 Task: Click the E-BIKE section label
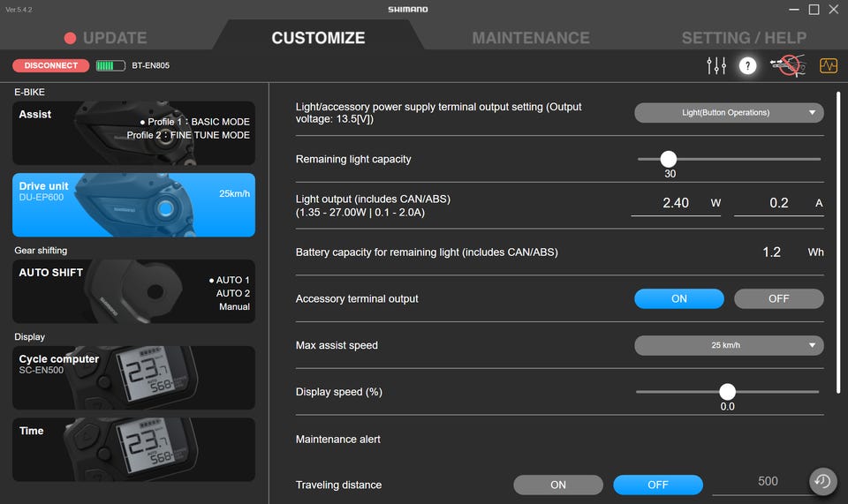click(x=29, y=93)
